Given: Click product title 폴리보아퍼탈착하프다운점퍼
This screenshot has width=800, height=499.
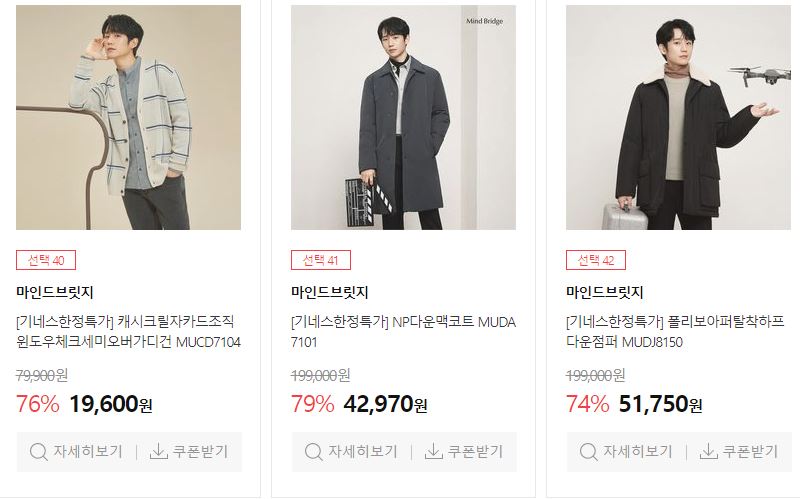Looking at the screenshot, I should pos(675,332).
